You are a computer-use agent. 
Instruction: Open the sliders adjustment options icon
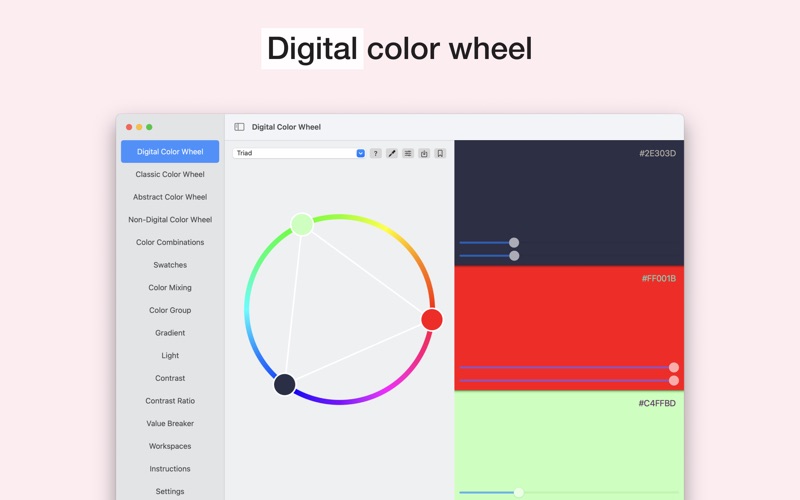pos(408,153)
